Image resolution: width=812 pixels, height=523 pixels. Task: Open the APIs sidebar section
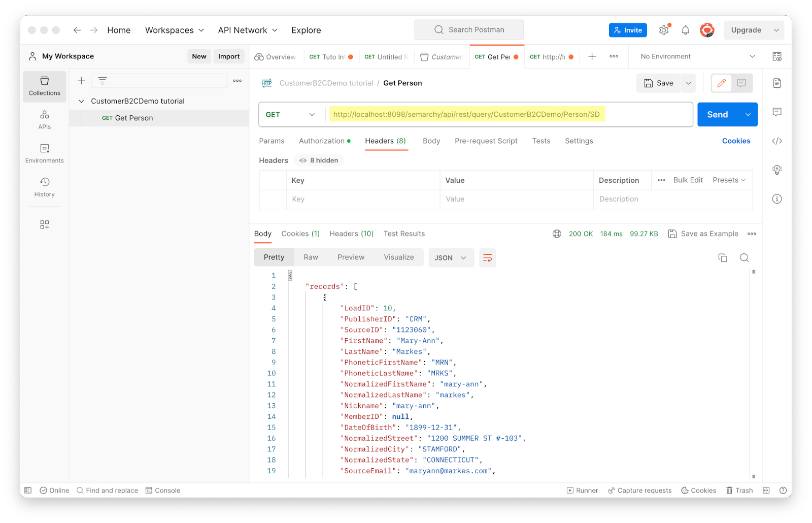click(x=45, y=120)
